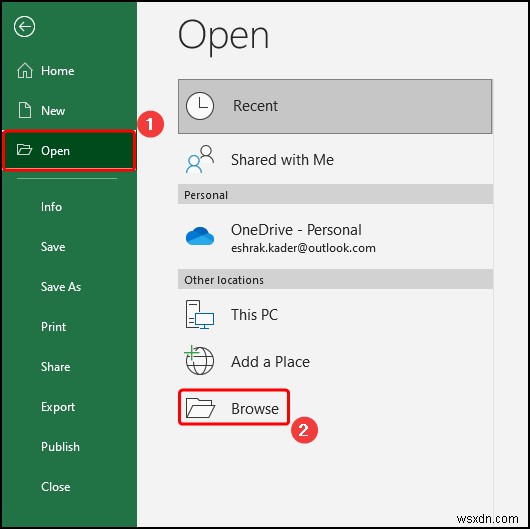530x529 pixels.
Task: Click the Browse folder icon
Action: click(200, 408)
